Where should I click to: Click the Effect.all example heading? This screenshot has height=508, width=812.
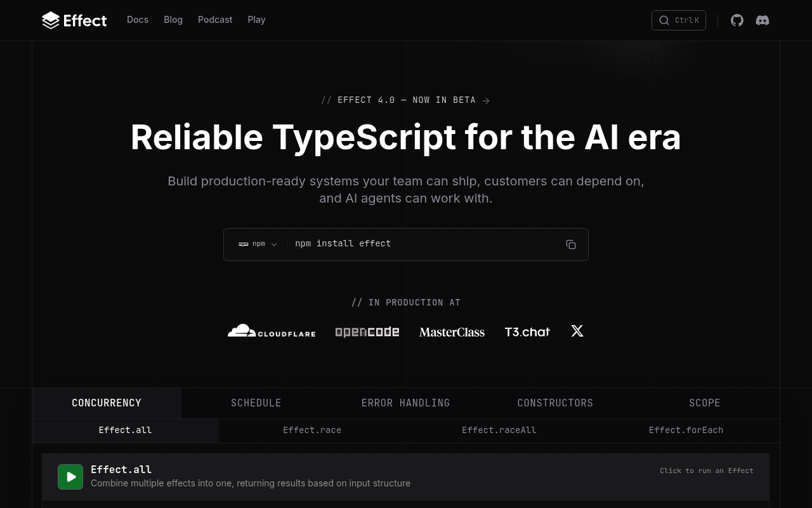(121, 470)
